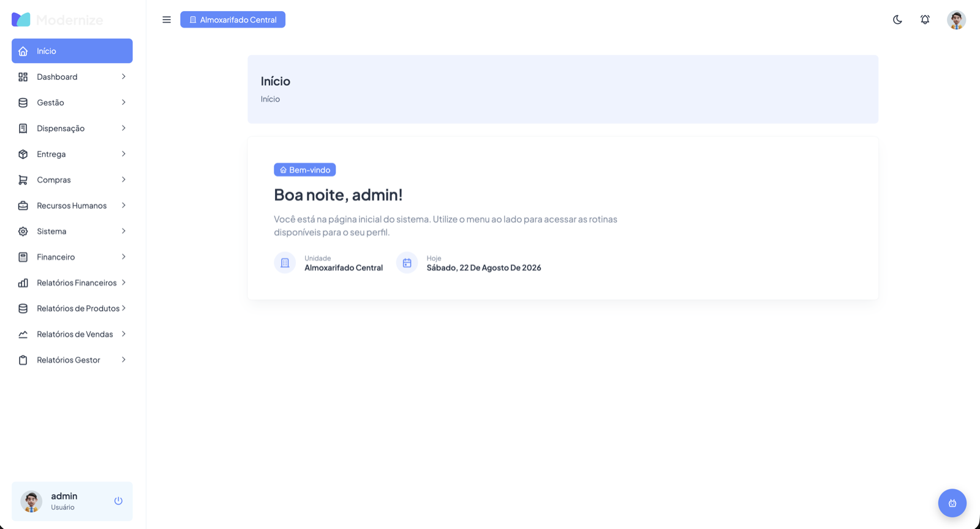This screenshot has height=529, width=980.
Task: Expand the Dashboard submenu chevron
Action: [124, 77]
